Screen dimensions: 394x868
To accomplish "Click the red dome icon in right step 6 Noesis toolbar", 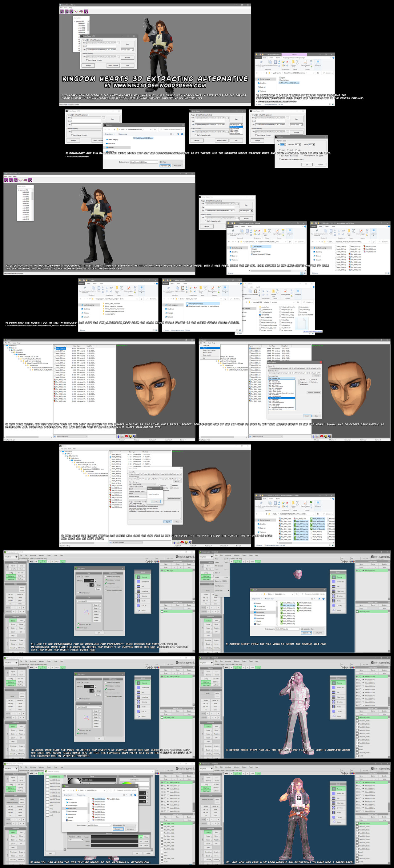I will (x=321, y=436).
